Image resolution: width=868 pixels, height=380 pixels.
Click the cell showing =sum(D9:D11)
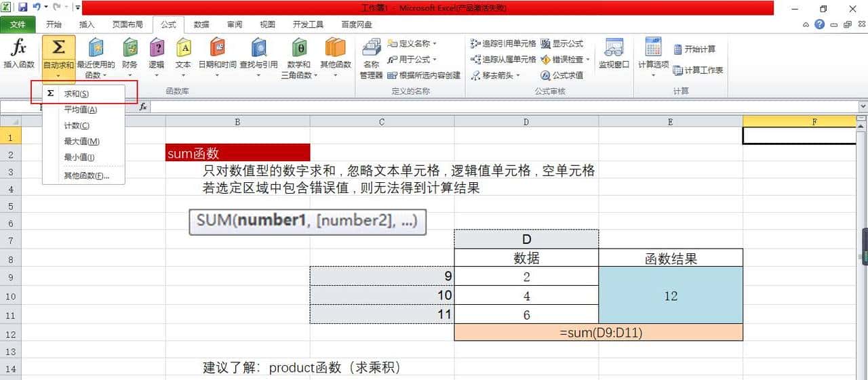(x=599, y=333)
